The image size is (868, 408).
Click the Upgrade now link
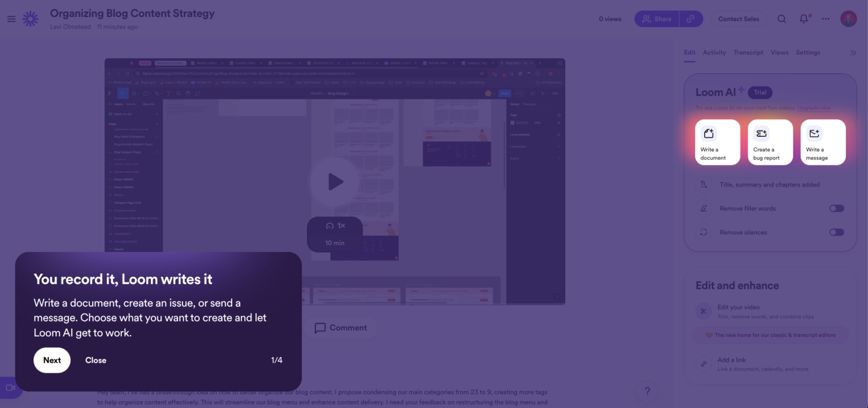click(x=814, y=108)
